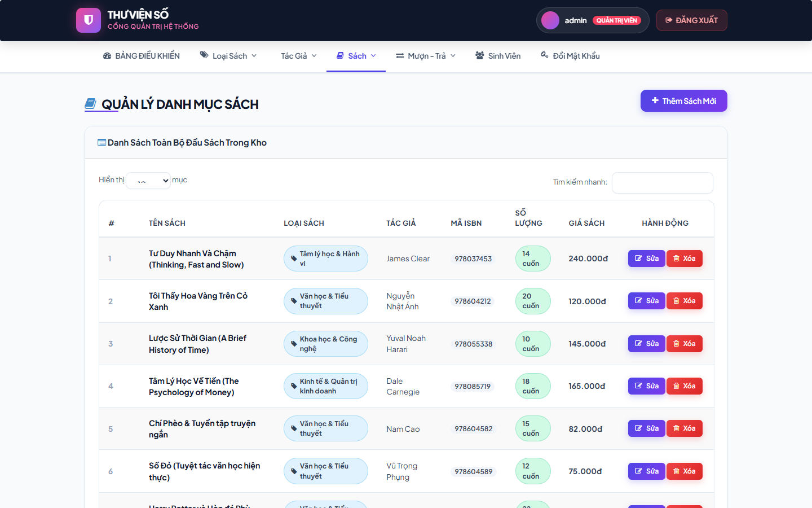
Task: Click the THƯ VIỆN SỐ brand title
Action: click(138, 15)
